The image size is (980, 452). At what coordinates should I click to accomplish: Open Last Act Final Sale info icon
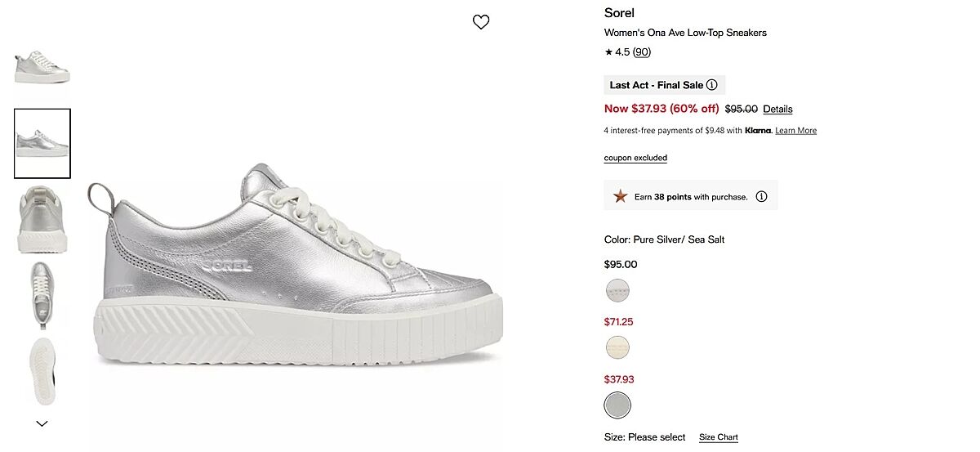(x=711, y=85)
